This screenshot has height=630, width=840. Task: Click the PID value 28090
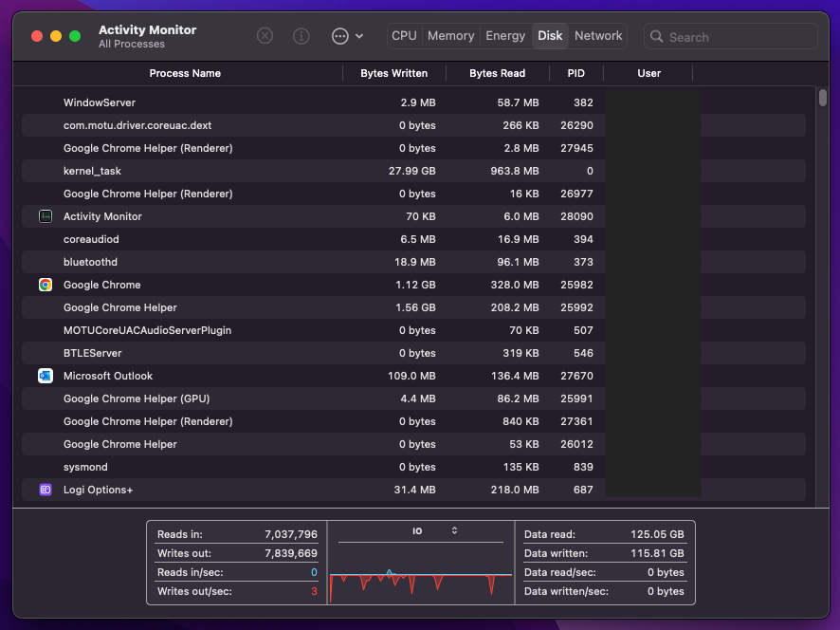click(x=577, y=216)
